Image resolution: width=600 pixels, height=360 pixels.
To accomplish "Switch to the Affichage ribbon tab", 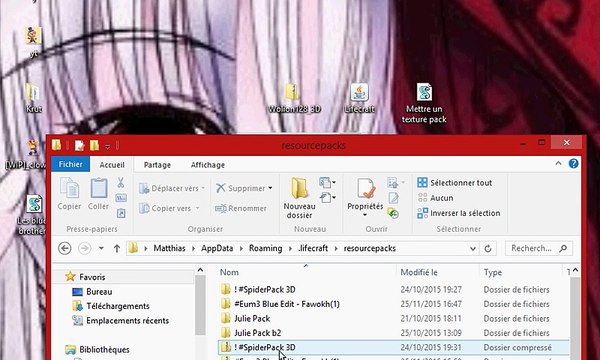I will point(207,165).
